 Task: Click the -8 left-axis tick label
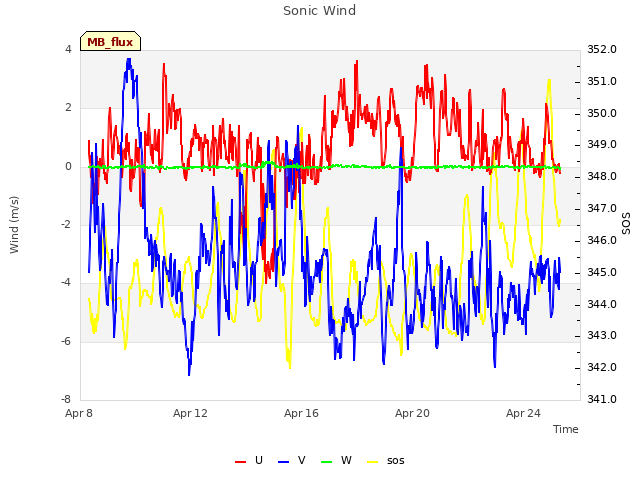click(66, 399)
